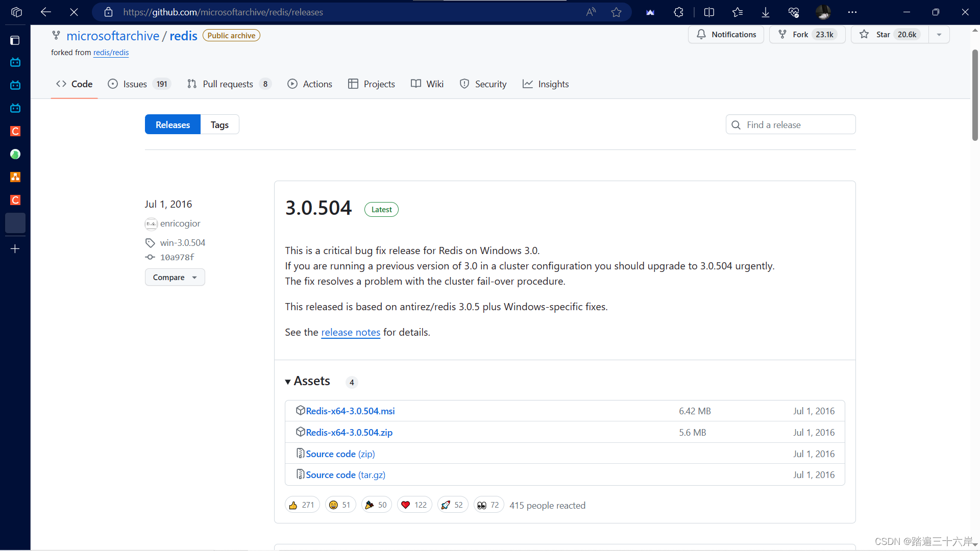The image size is (980, 551).
Task: Click the browser back arrow
Action: [46, 12]
